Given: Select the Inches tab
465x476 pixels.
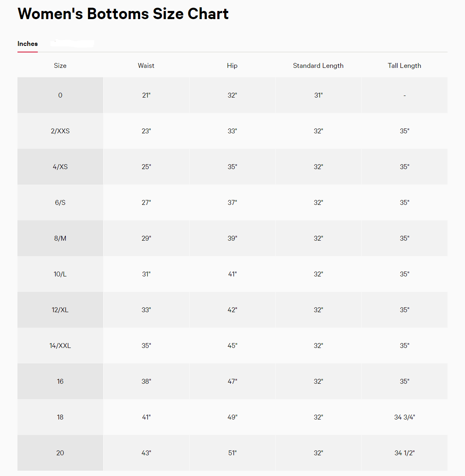Looking at the screenshot, I should tap(28, 44).
